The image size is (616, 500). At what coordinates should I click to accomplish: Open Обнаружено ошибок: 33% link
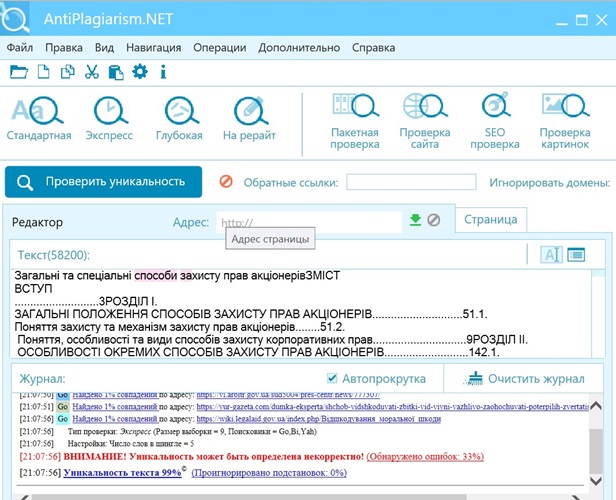click(x=425, y=456)
